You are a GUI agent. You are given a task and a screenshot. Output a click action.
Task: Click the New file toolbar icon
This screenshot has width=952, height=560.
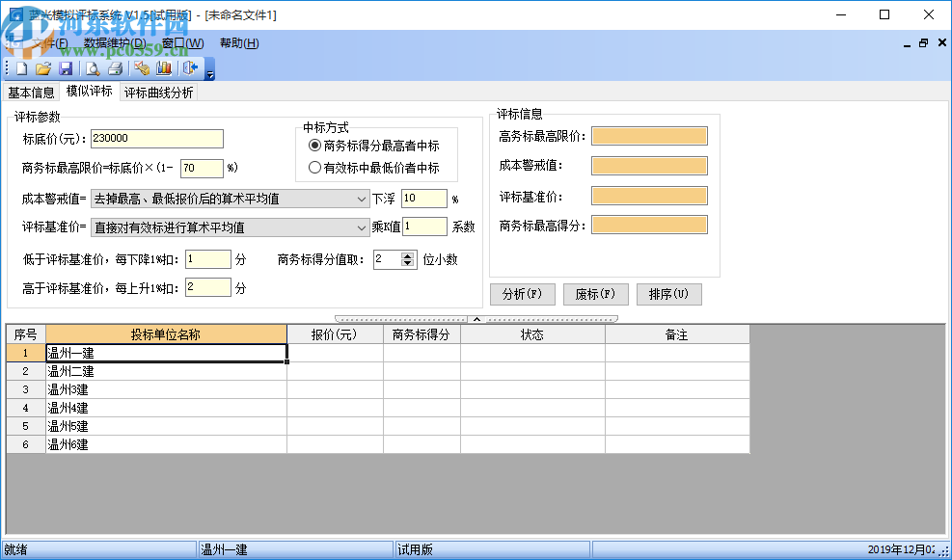point(19,67)
